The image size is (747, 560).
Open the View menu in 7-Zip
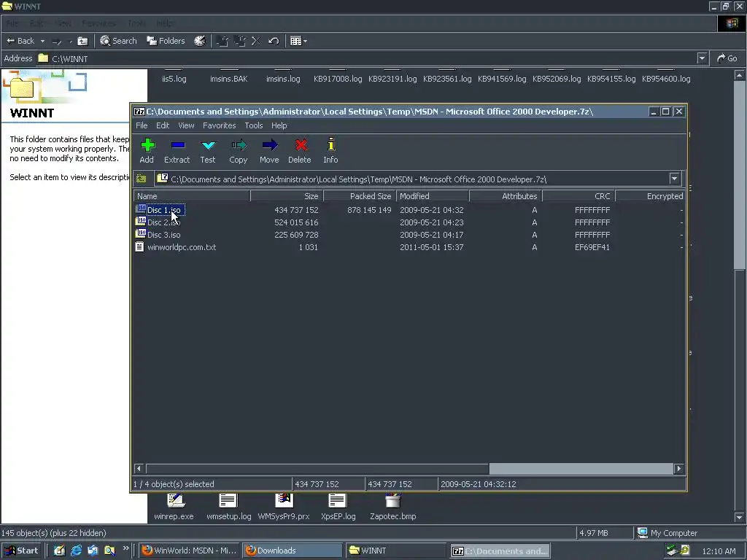tap(186, 125)
